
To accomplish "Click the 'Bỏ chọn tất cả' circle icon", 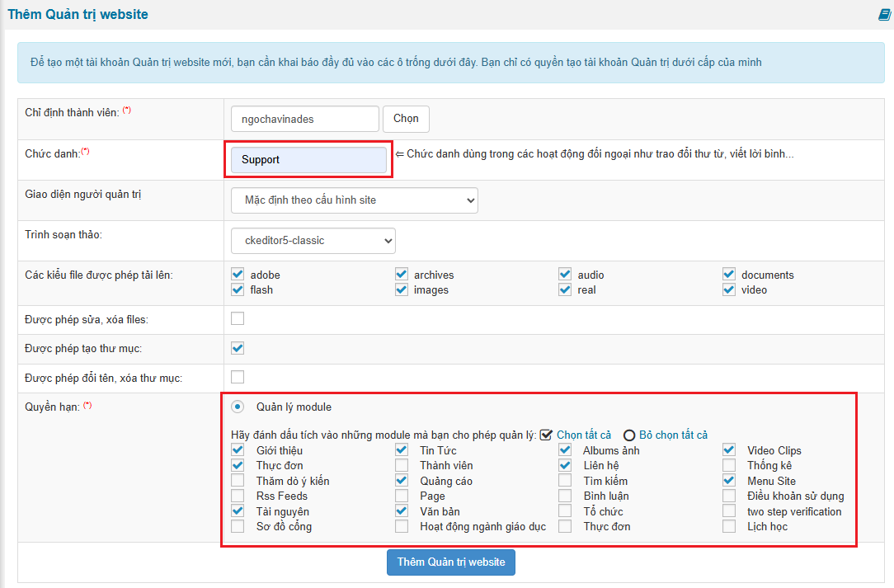I will pos(629,435).
